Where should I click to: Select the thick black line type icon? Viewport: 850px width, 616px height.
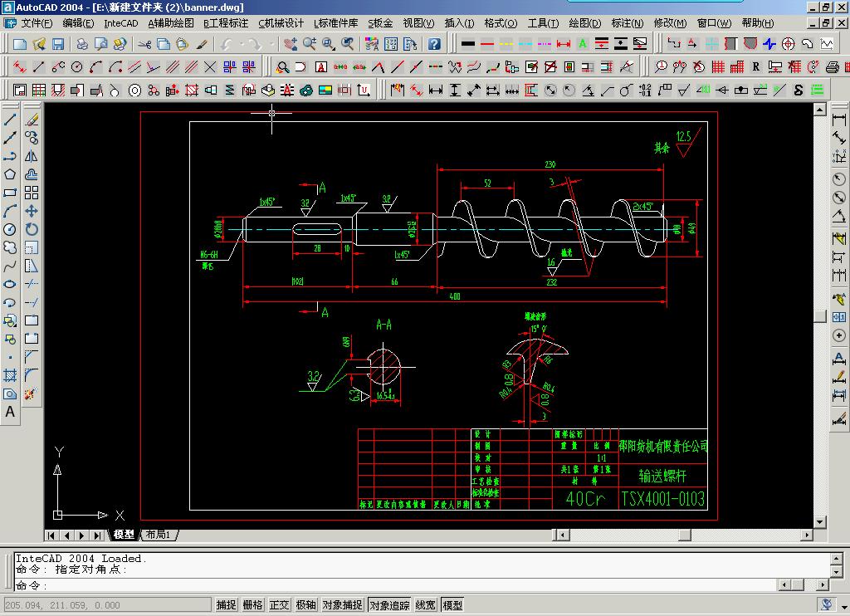coord(468,44)
